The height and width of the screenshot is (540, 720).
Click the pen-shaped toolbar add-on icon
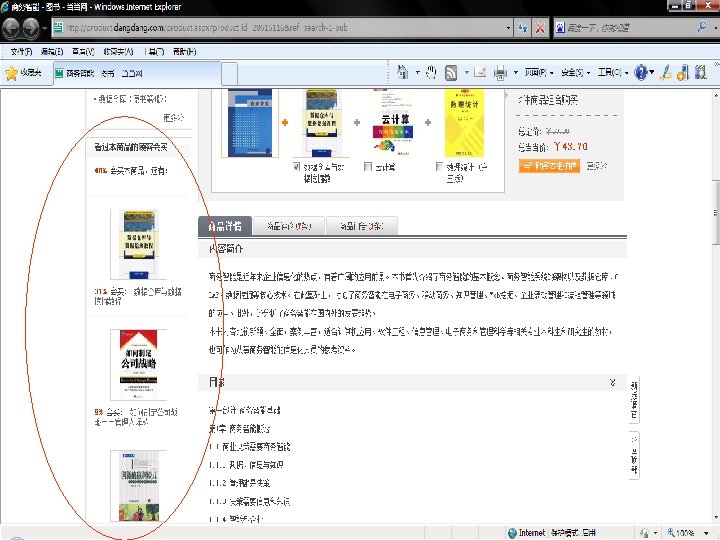[665, 73]
